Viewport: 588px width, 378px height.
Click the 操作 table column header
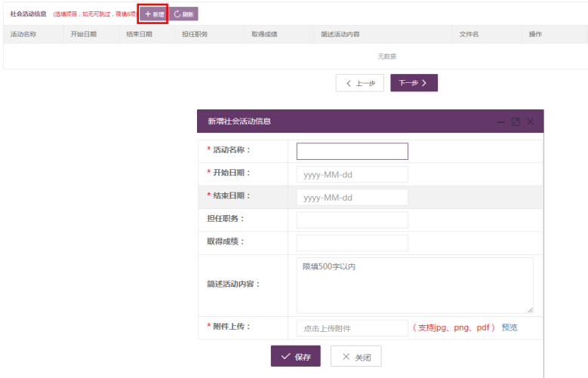click(x=535, y=35)
